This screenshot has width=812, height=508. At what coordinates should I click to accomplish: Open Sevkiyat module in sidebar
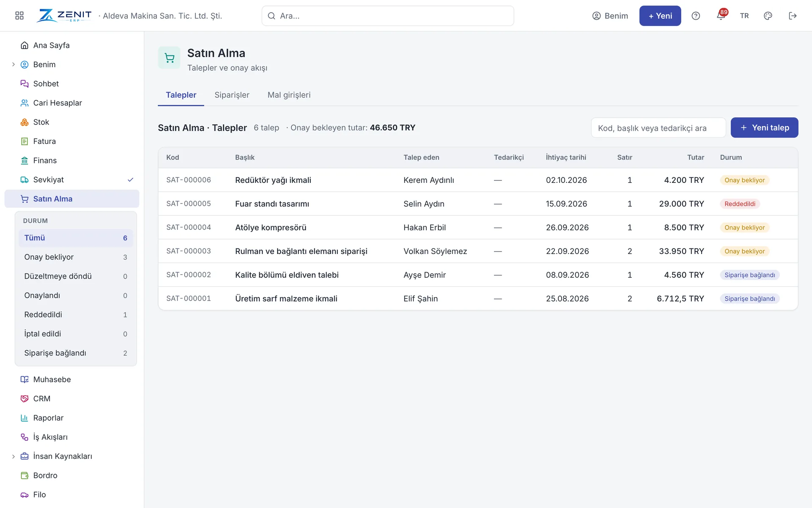click(72, 180)
